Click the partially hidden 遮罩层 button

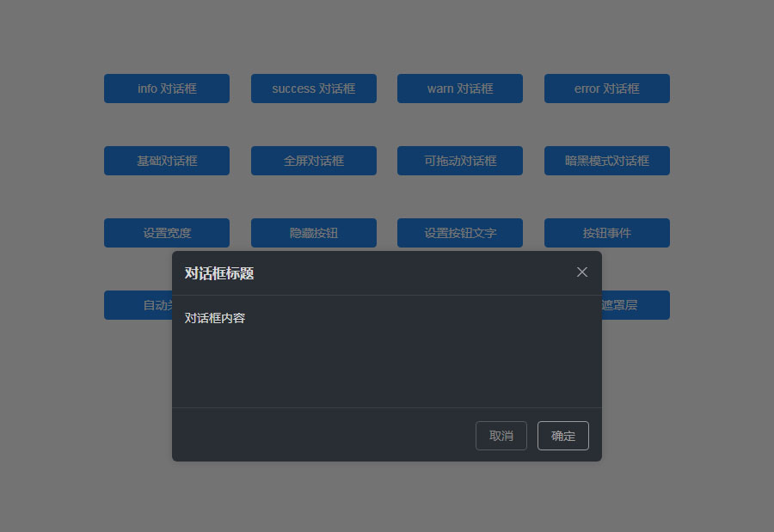click(636, 305)
